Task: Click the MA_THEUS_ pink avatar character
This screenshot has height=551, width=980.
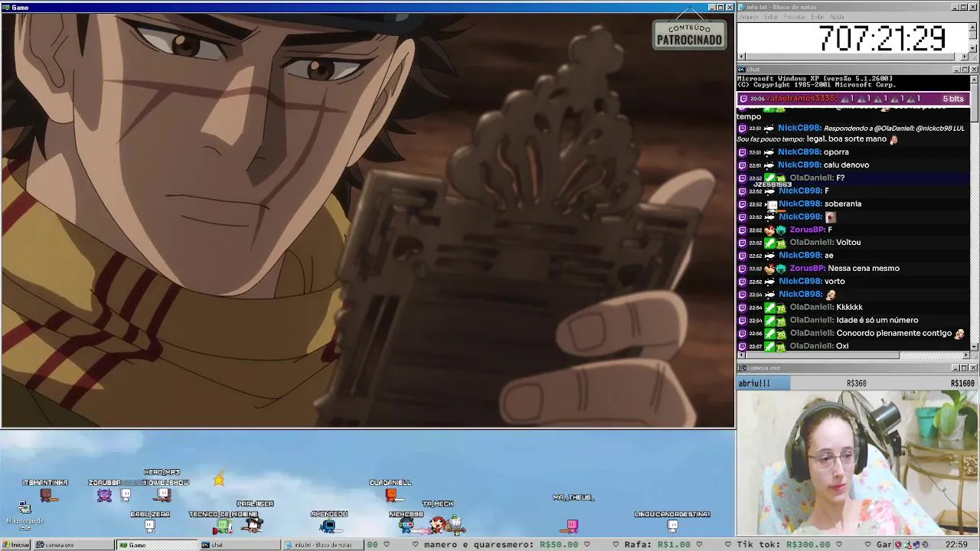Action: [572, 525]
